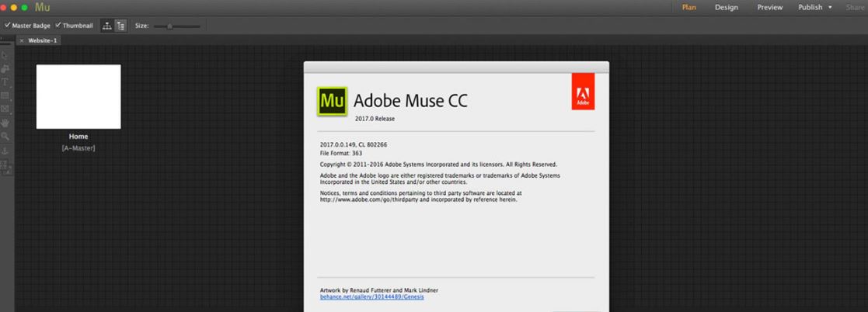Switch to vertical sitemap layout icon
Screen dimensions: 868x312
[x=120, y=26]
